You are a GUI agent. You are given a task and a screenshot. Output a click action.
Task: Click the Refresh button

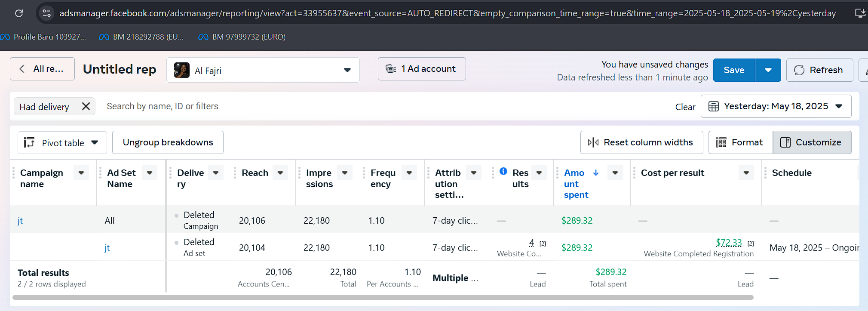[819, 70]
